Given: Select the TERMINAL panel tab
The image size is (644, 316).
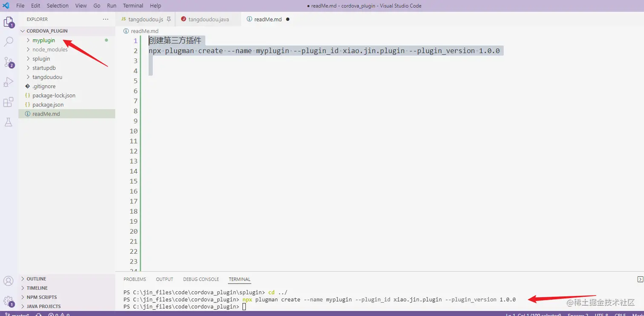Looking at the screenshot, I should [239, 279].
